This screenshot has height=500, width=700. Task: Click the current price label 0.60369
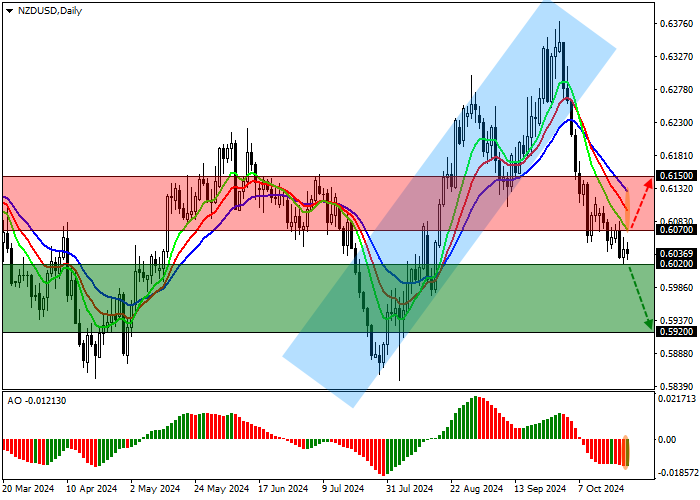676,254
